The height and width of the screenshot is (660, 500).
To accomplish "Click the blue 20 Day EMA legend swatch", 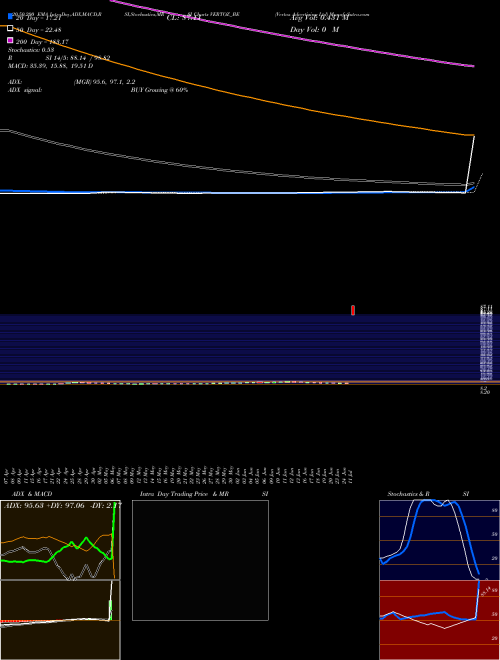I will (10, 16).
